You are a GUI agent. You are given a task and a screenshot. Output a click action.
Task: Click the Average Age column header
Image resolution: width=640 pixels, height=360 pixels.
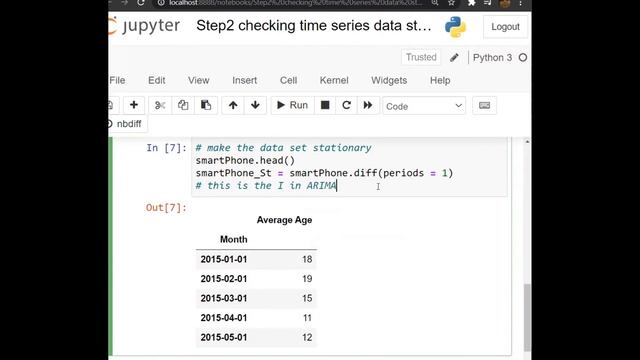click(284, 220)
